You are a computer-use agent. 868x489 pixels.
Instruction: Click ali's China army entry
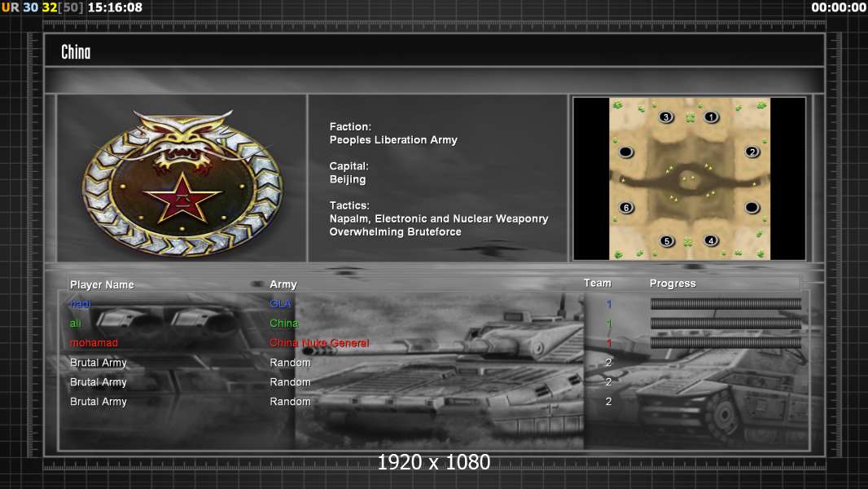[283, 324]
